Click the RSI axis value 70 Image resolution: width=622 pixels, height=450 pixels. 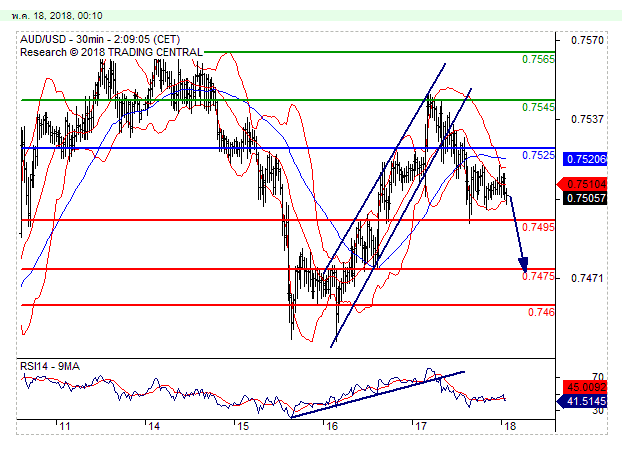coord(597,377)
